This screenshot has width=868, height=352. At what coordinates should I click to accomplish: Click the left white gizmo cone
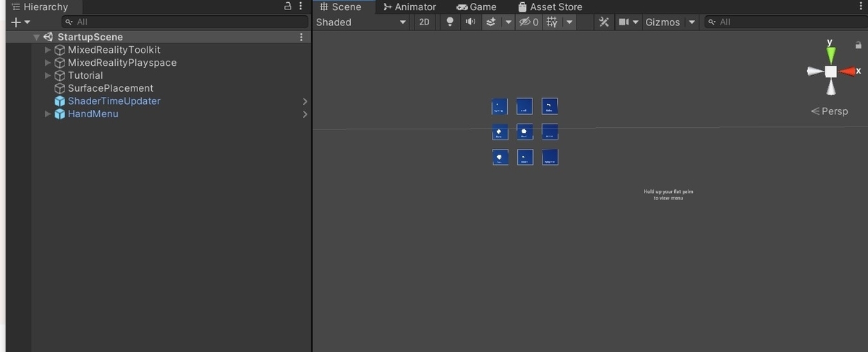[x=815, y=72]
